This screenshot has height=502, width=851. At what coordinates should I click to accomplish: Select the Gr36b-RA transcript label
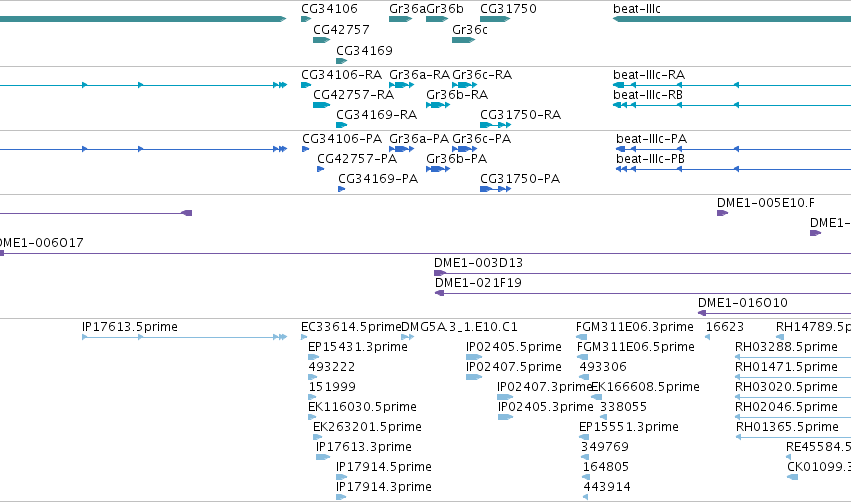[457, 94]
